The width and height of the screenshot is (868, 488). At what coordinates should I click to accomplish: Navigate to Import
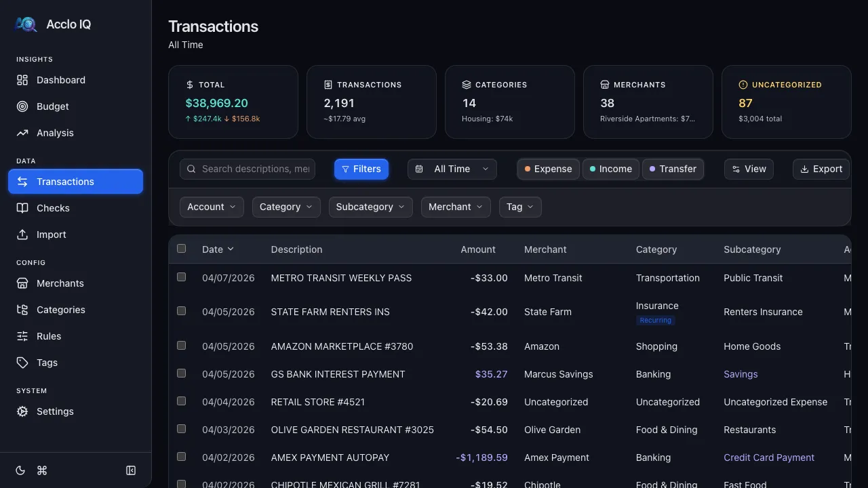coord(75,235)
